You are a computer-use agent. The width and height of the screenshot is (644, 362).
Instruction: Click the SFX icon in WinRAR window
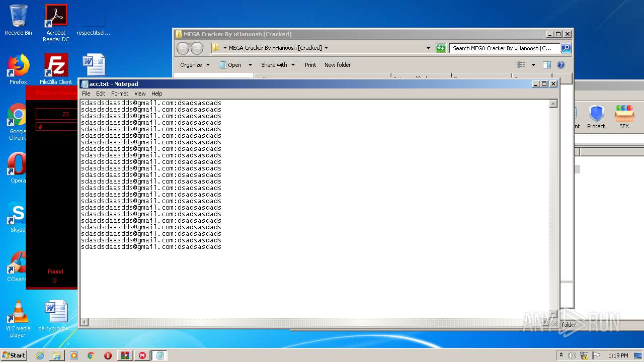click(x=624, y=117)
